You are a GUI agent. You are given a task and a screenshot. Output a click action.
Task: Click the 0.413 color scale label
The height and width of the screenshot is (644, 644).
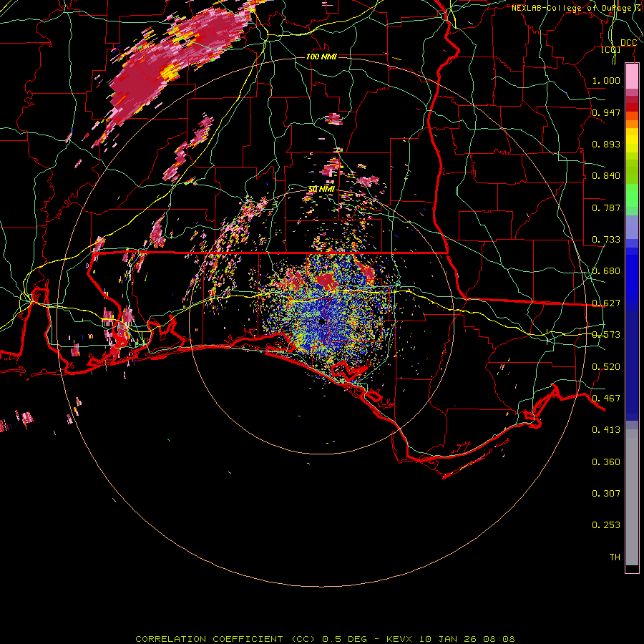point(606,430)
